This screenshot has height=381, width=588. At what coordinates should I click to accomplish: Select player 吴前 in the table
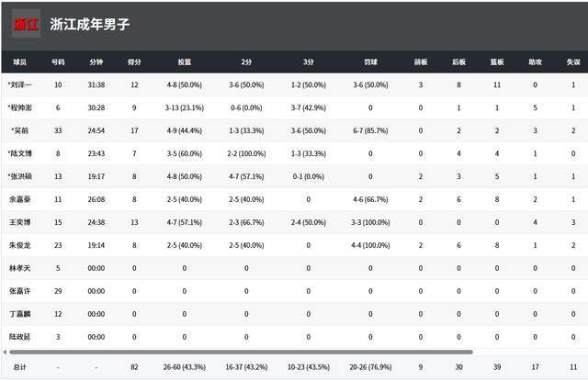(20, 130)
